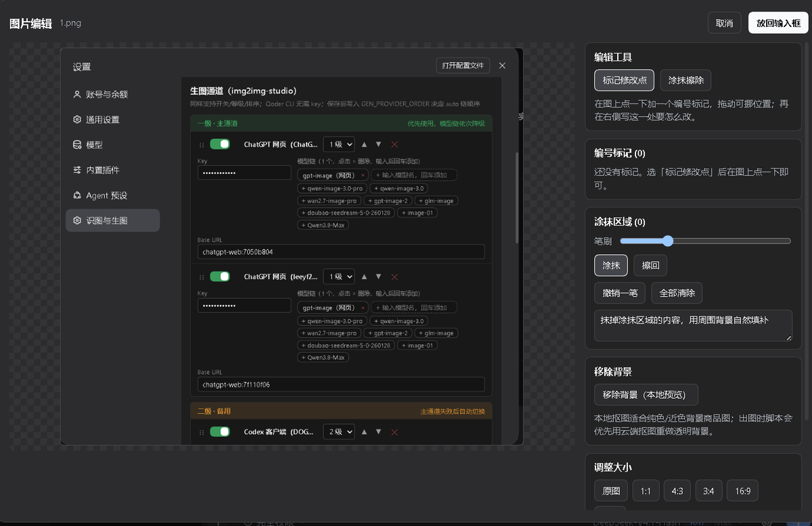This screenshot has height=526, width=812.
Task: Click drag handle of ChatGPT 网页 (leeyf2… row
Action: click(201, 277)
